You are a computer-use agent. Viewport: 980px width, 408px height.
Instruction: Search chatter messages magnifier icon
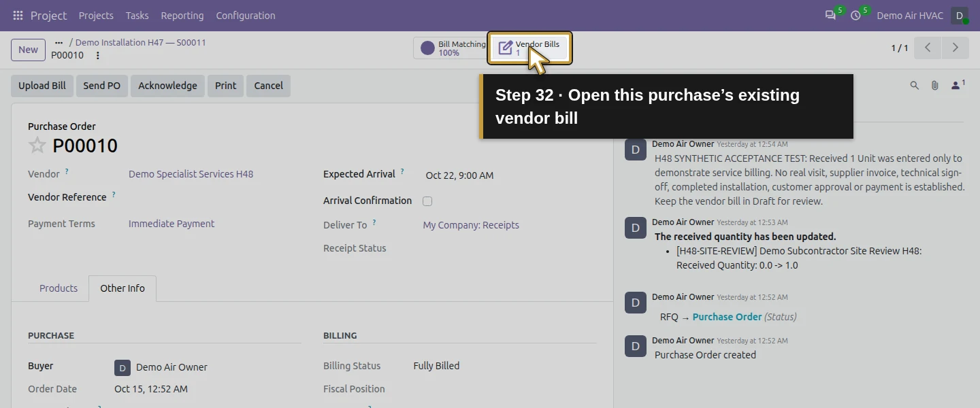tap(915, 86)
